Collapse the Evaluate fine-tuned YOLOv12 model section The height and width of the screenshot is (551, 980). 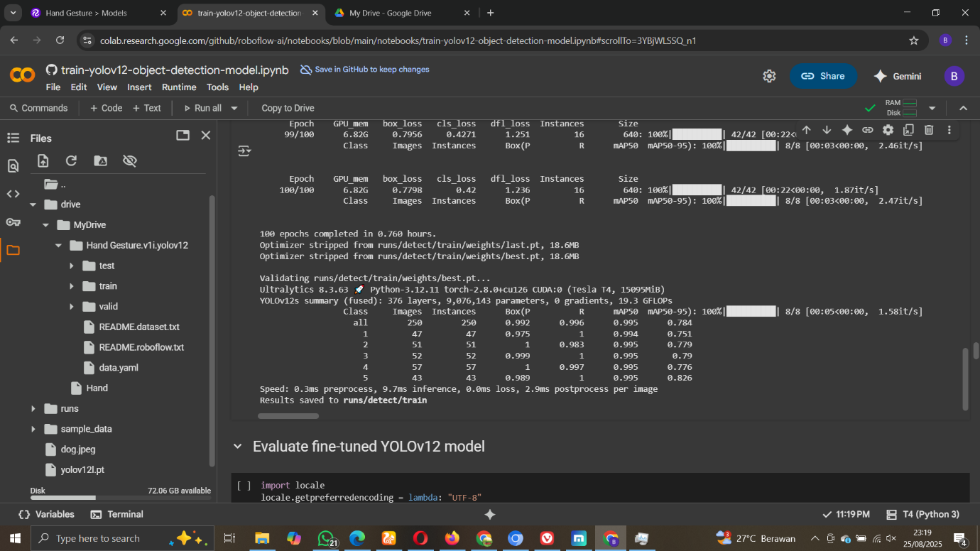(x=238, y=447)
